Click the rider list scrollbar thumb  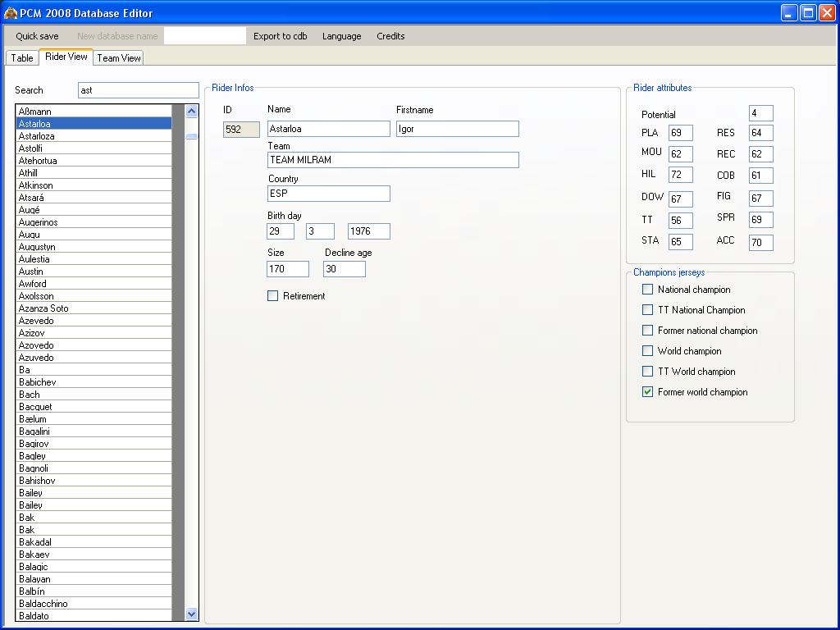coord(192,136)
